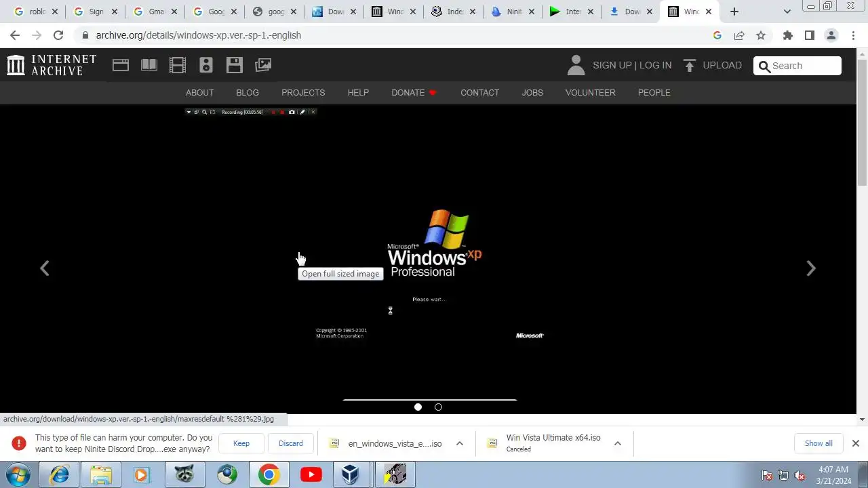
Task: Open the Video film-strip icon
Action: [x=178, y=65]
